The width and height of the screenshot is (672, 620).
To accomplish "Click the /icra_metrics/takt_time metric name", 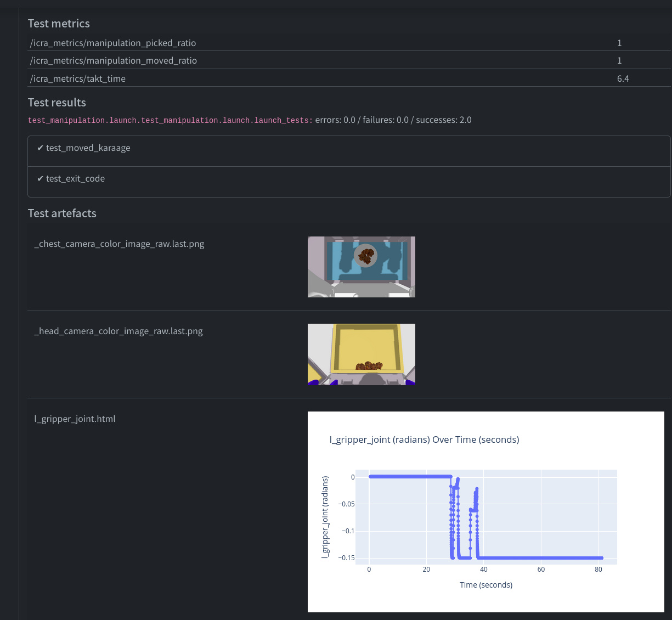I will 78,79.
